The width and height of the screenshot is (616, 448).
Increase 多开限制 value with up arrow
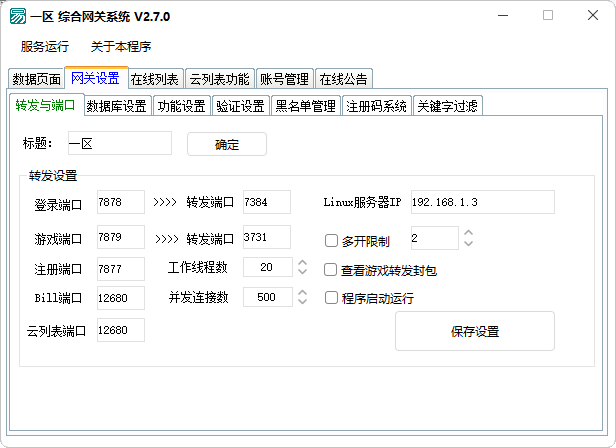468,233
